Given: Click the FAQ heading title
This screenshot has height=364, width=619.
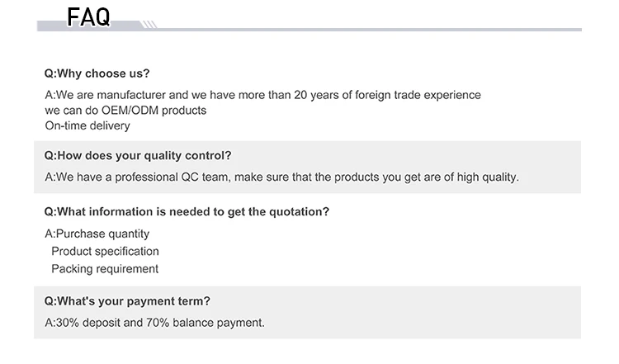Looking at the screenshot, I should pos(88,17).
